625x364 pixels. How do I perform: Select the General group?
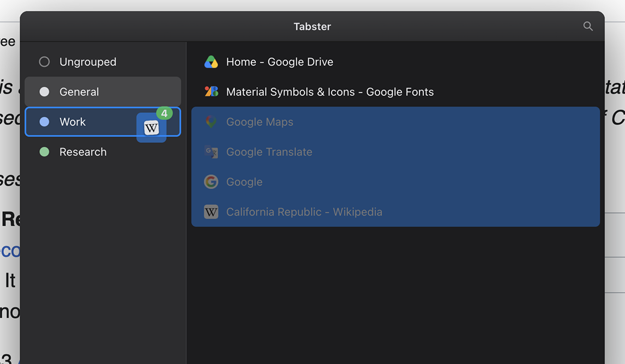click(x=103, y=92)
